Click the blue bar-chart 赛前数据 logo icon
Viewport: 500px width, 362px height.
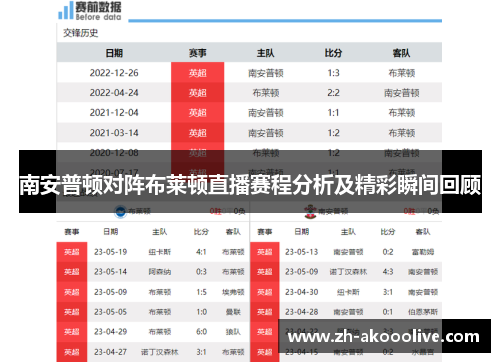coord(66,10)
